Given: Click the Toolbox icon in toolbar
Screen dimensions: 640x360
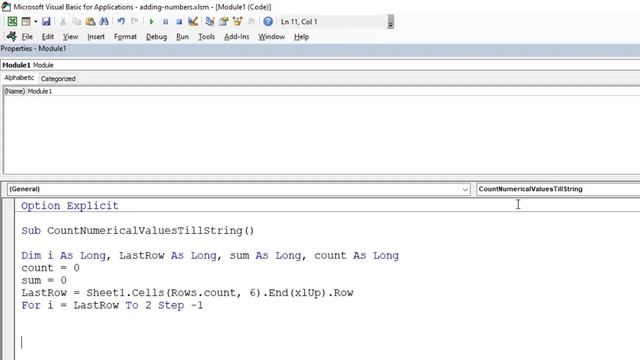Looking at the screenshot, I should point(251,22).
